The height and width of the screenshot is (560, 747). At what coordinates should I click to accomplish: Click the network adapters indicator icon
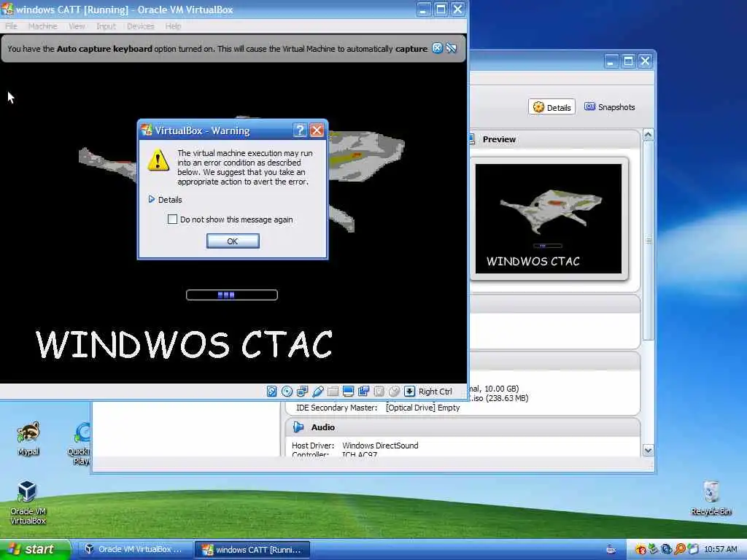(x=302, y=392)
